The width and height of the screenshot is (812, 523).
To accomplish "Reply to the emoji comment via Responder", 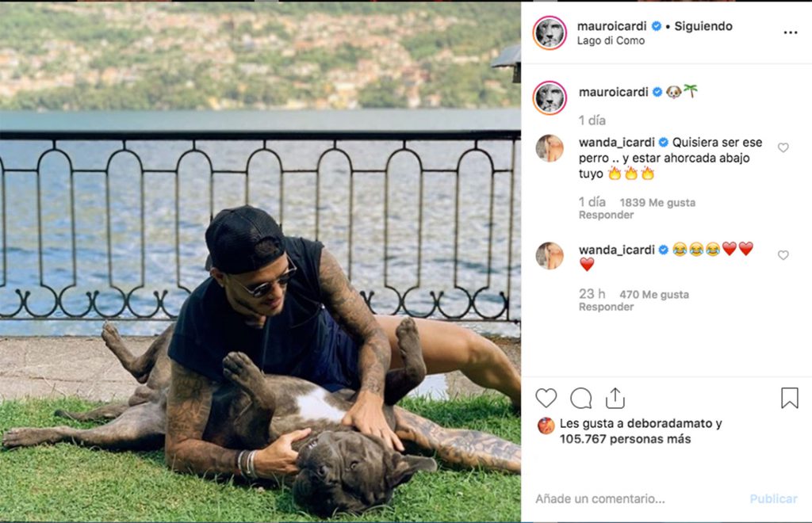I will click(x=606, y=307).
